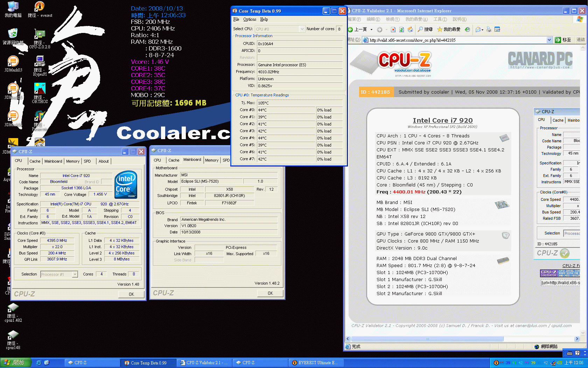This screenshot has width=588, height=368.
Task: Expand the Mail button dropdown arrow in IE
Action: (482, 30)
